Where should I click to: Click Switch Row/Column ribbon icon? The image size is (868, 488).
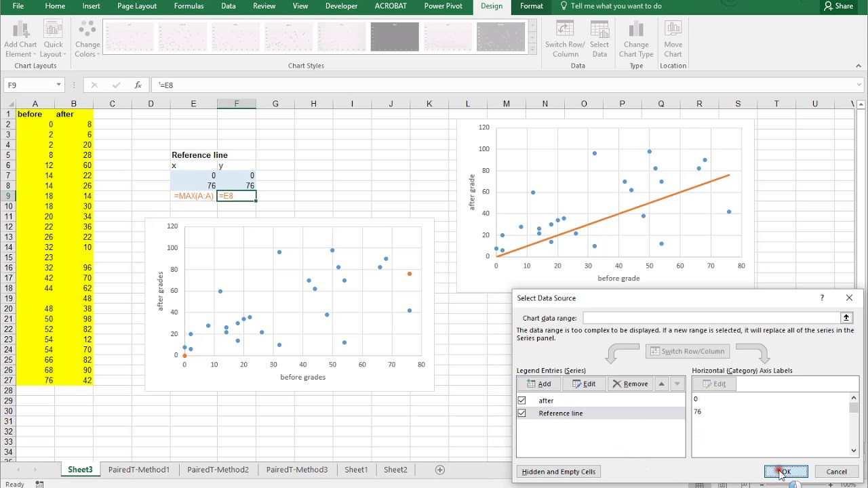pos(565,39)
